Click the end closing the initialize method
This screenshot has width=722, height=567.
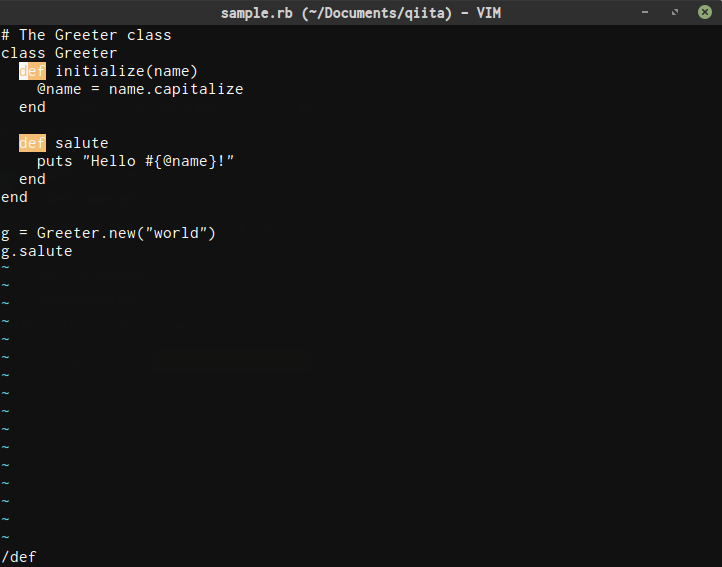(32, 107)
